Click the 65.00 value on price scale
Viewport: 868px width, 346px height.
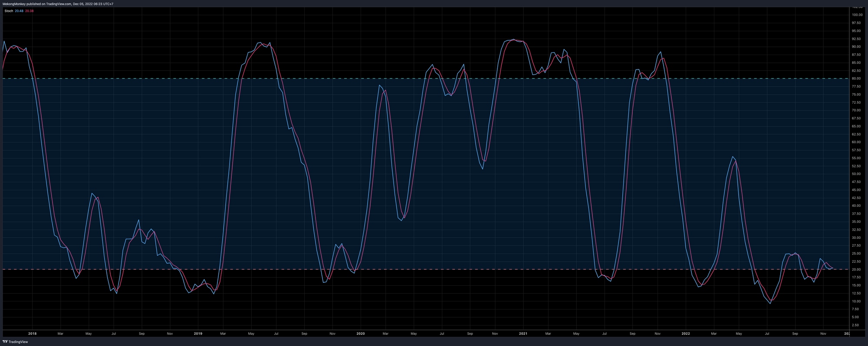(856, 126)
